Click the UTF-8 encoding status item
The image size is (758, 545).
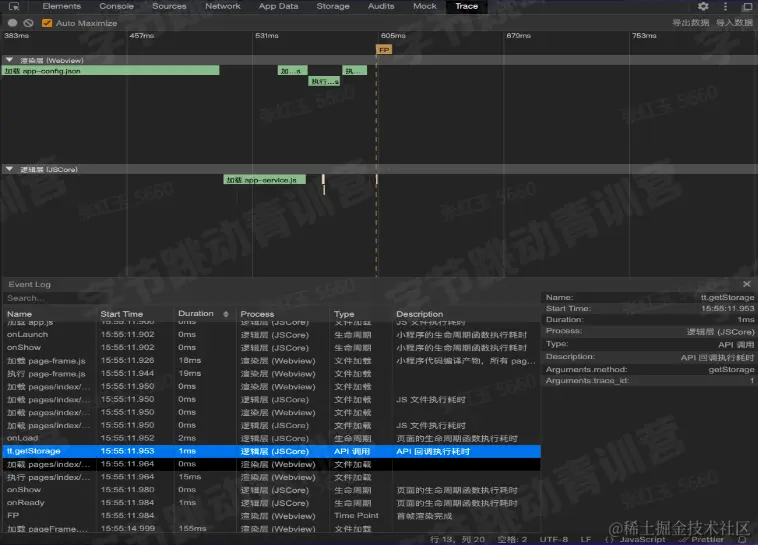coord(554,539)
